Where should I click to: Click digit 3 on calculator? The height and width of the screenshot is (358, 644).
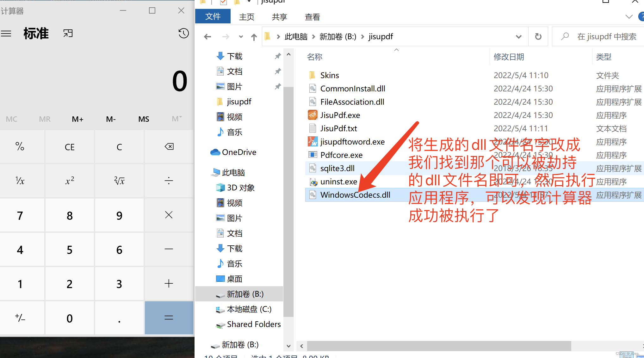[119, 284]
